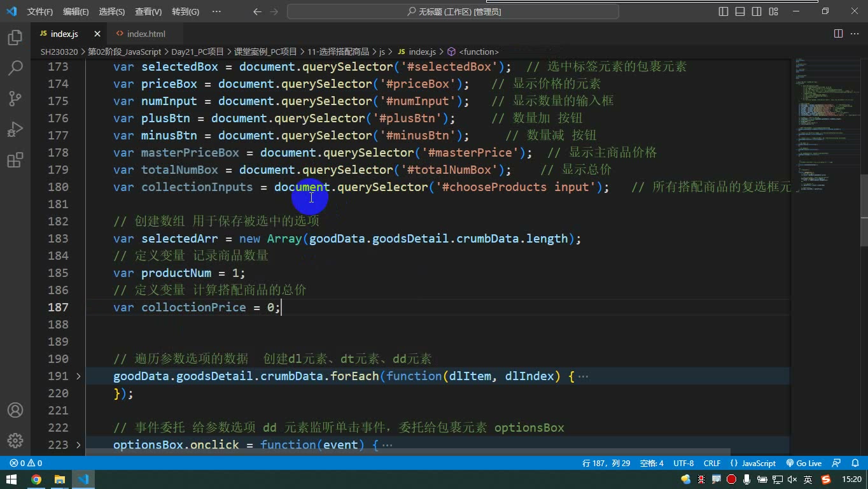Open the Explorer view in activity bar
The width and height of the screenshot is (868, 489).
click(x=15, y=38)
